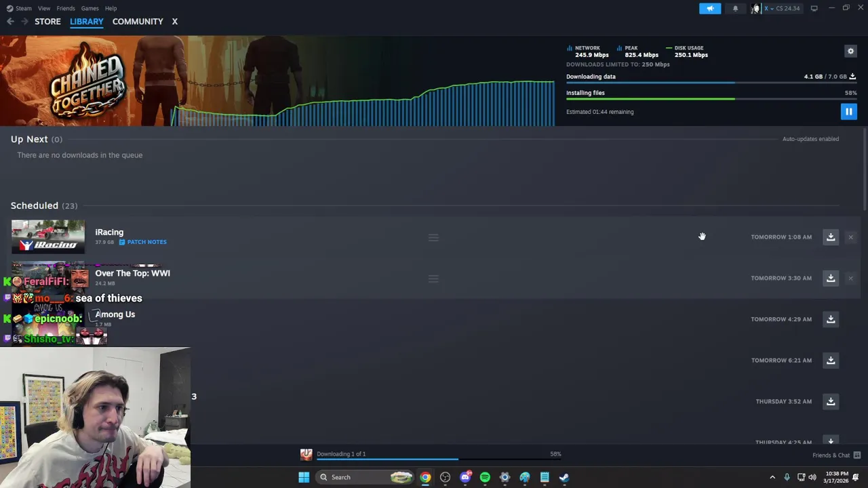This screenshot has height=488, width=868.
Task: Click the TOMORROW 1:08 AM schedule time
Action: [781, 237]
